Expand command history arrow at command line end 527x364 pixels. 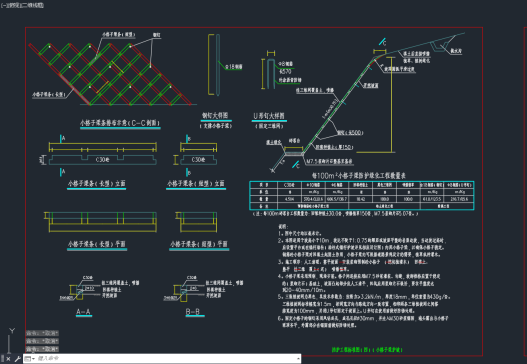point(298,359)
